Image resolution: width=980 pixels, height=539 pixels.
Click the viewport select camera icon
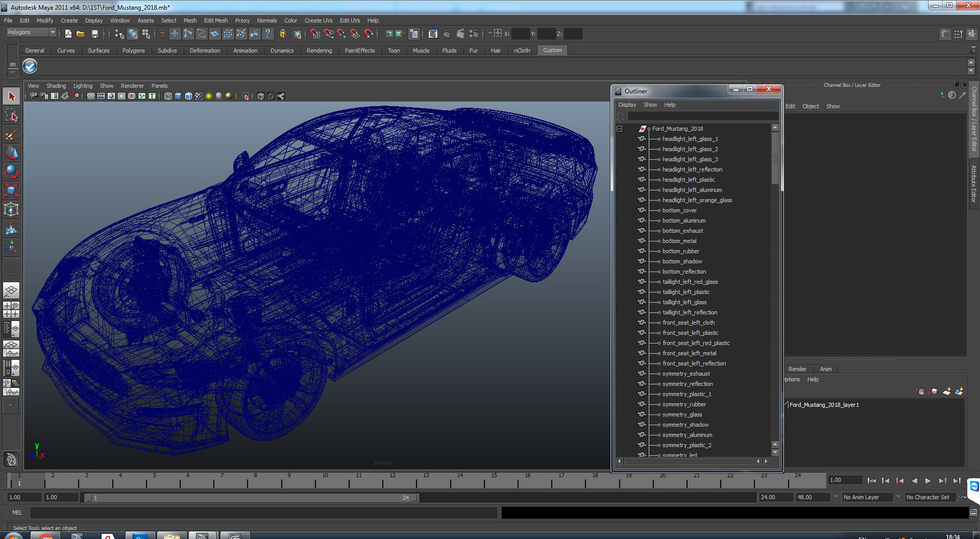tap(34, 96)
